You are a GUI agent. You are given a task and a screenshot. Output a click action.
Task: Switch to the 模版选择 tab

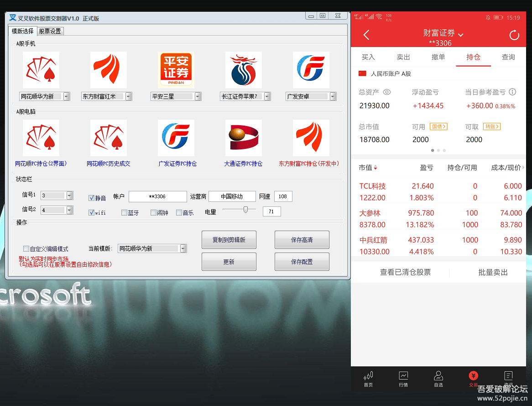pyautogui.click(x=22, y=31)
